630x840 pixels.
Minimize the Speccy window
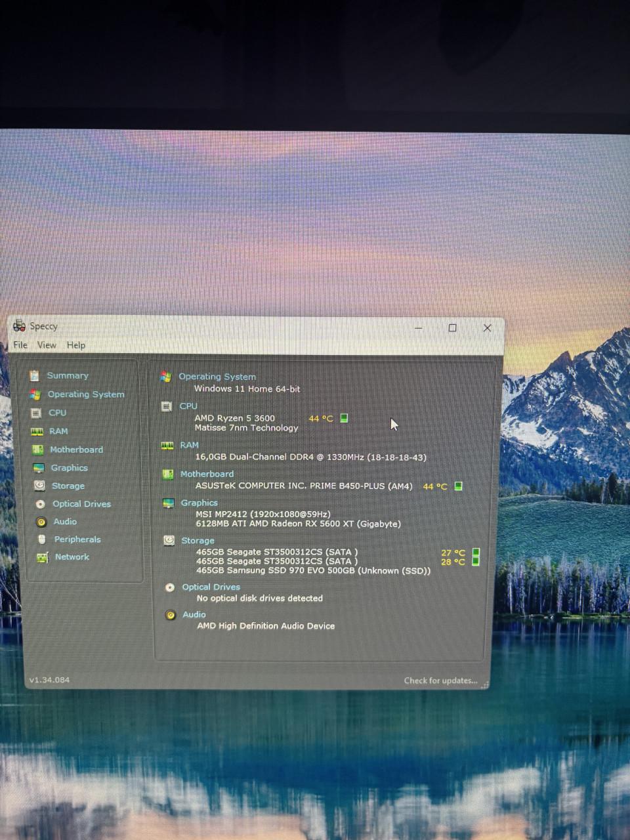tap(419, 328)
